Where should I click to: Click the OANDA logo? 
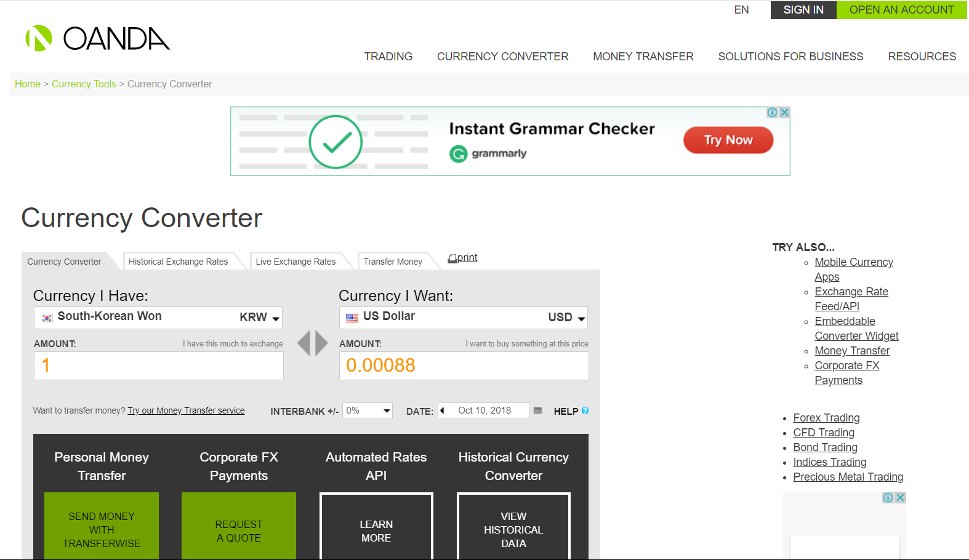(97, 38)
